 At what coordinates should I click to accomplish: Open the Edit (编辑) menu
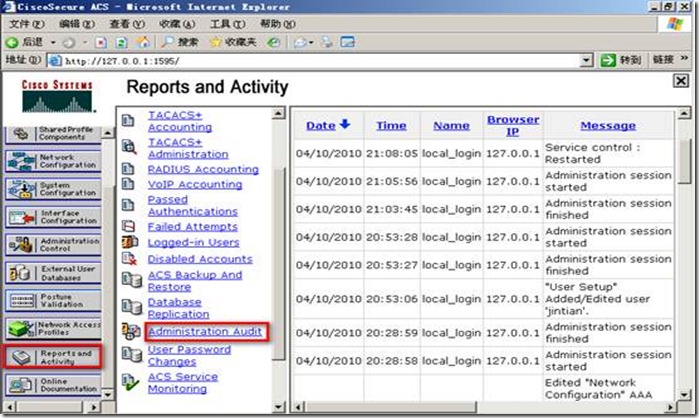(x=77, y=24)
